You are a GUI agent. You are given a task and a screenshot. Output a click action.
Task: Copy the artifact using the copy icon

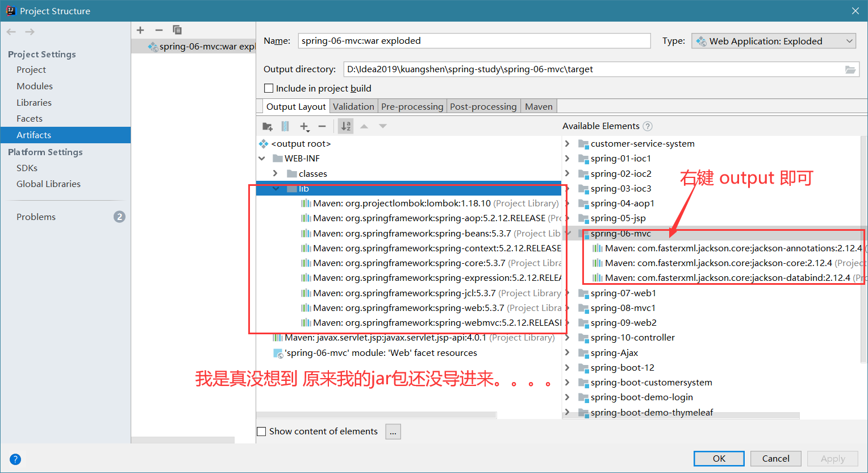point(177,30)
